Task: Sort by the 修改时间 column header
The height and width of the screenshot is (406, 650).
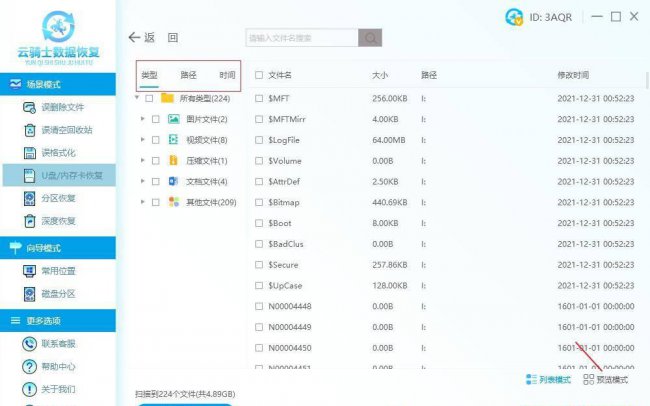Action: pyautogui.click(x=573, y=75)
